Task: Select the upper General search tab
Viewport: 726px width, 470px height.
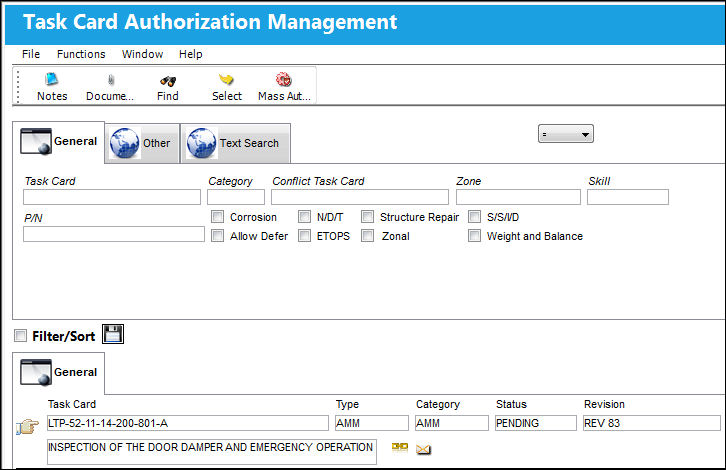Action: coord(59,142)
